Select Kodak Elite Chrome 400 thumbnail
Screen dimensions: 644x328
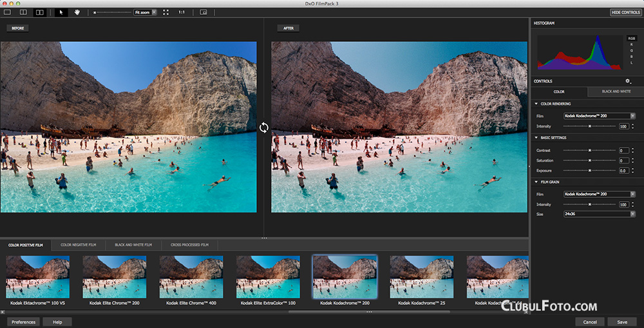[191, 277]
